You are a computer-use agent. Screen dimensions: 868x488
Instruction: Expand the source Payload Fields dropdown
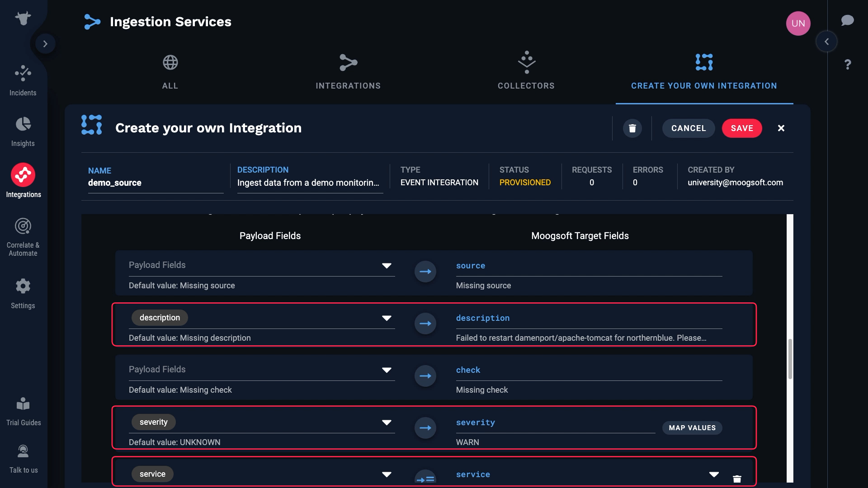pos(386,266)
